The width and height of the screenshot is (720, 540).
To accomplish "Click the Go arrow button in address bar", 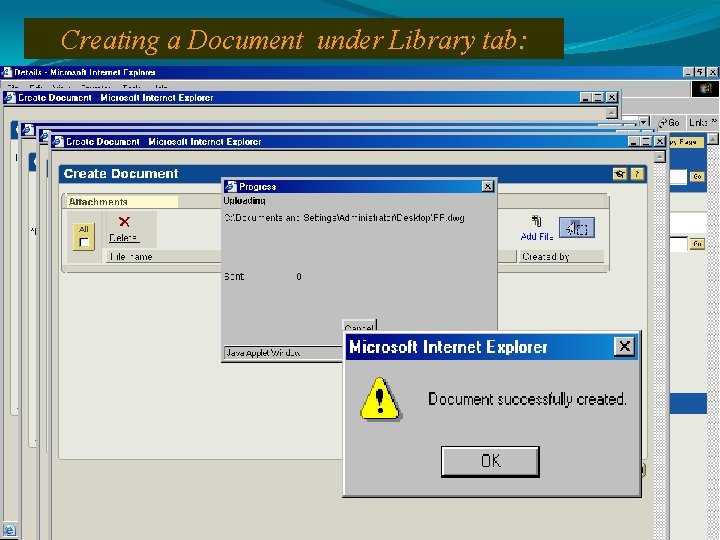I will coord(669,123).
